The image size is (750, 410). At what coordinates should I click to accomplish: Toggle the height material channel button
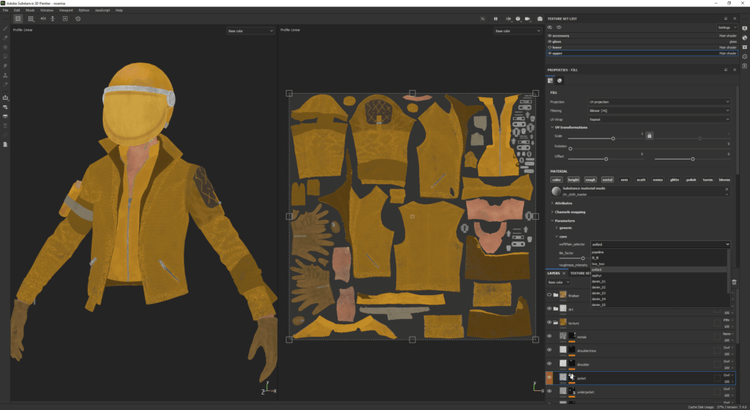click(575, 180)
